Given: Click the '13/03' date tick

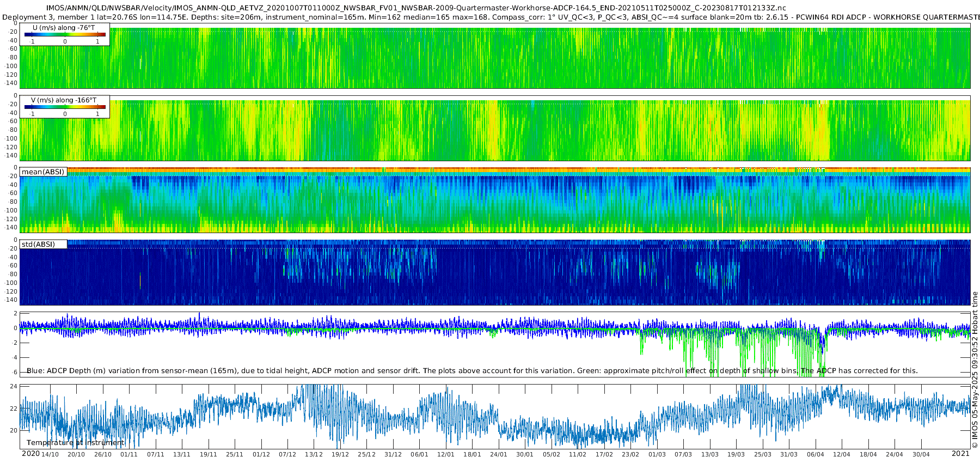Looking at the screenshot, I should pos(710,454).
